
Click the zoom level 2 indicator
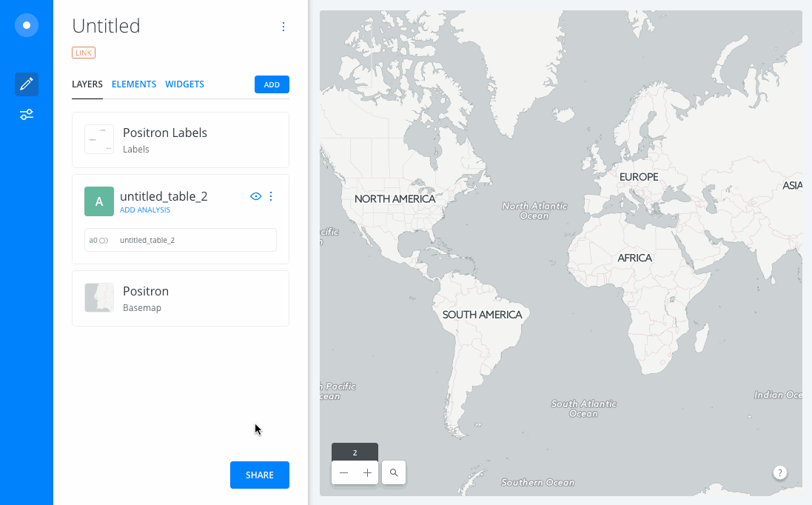pos(355,452)
